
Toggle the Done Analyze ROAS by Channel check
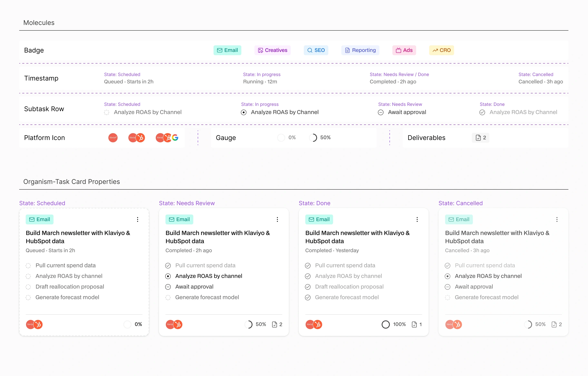[x=482, y=112]
